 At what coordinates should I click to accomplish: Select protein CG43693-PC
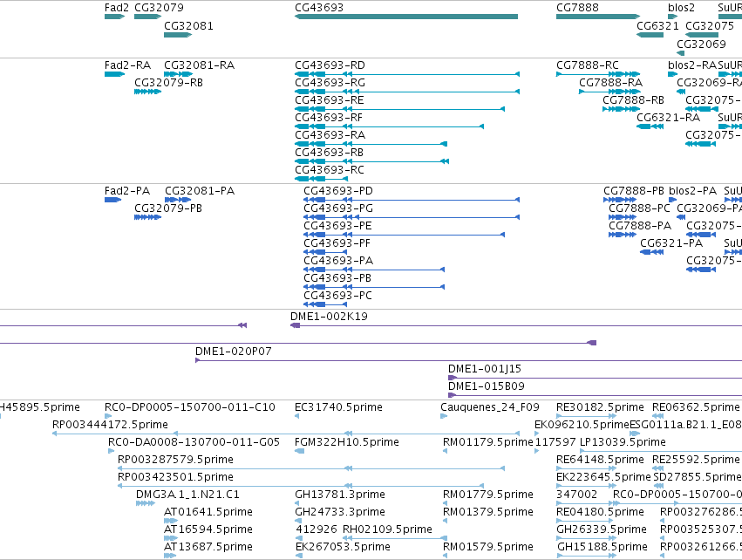coord(325,304)
